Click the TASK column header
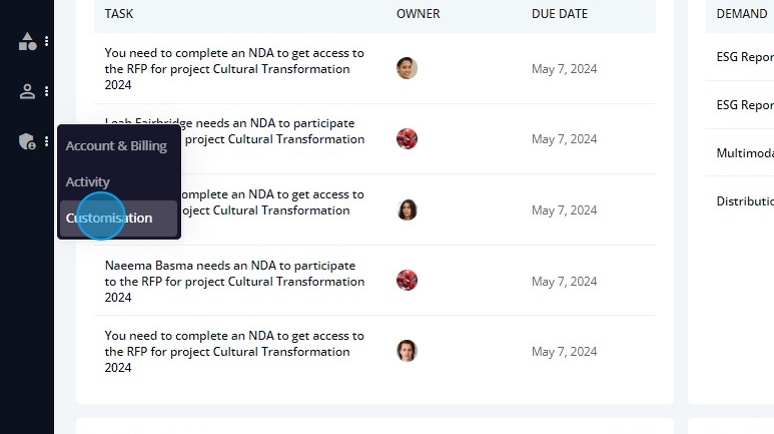 click(119, 14)
